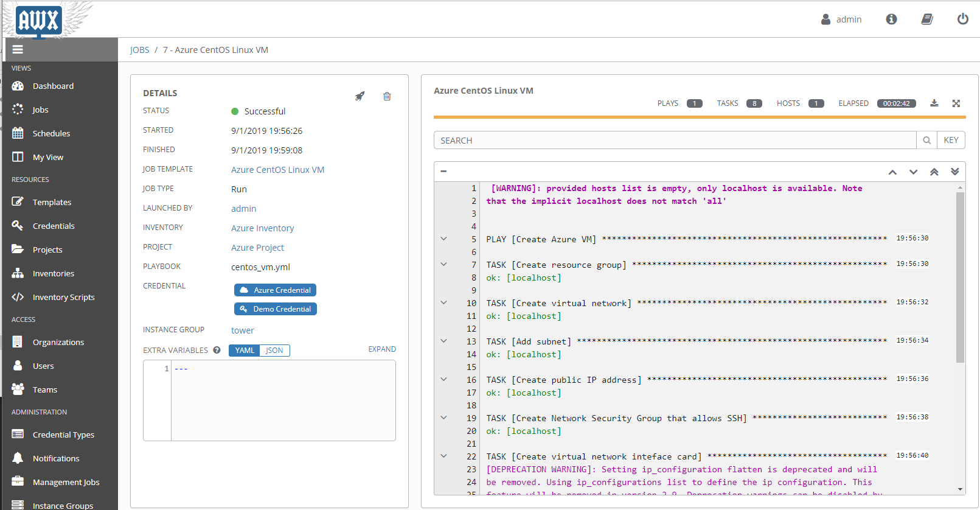Delete job with trash icon
980x510 pixels.
[x=387, y=96]
